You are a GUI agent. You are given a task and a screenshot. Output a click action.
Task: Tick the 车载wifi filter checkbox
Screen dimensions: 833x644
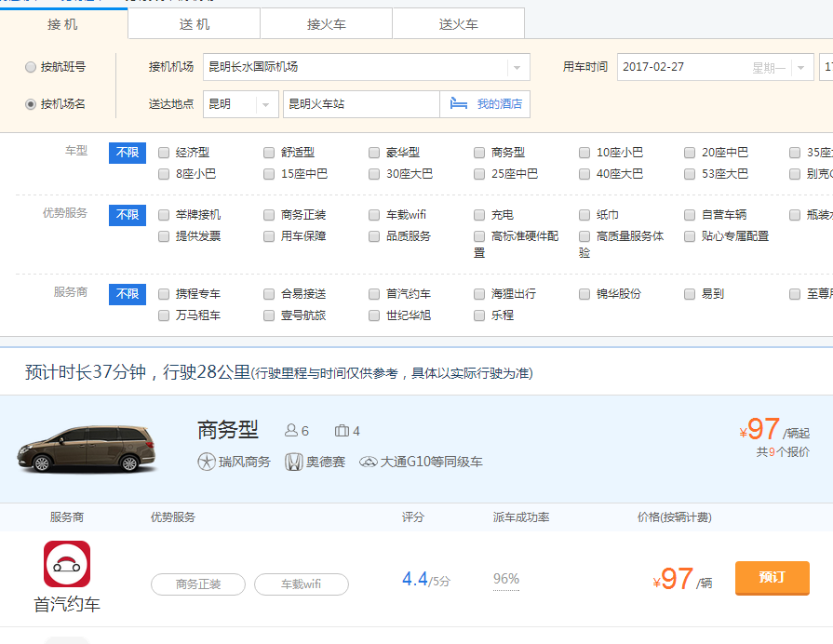(374, 215)
